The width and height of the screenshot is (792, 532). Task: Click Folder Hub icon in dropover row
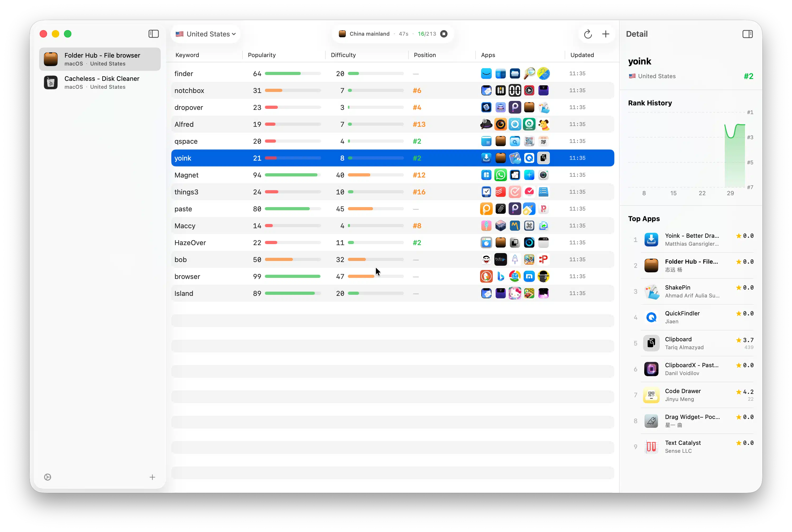point(529,108)
